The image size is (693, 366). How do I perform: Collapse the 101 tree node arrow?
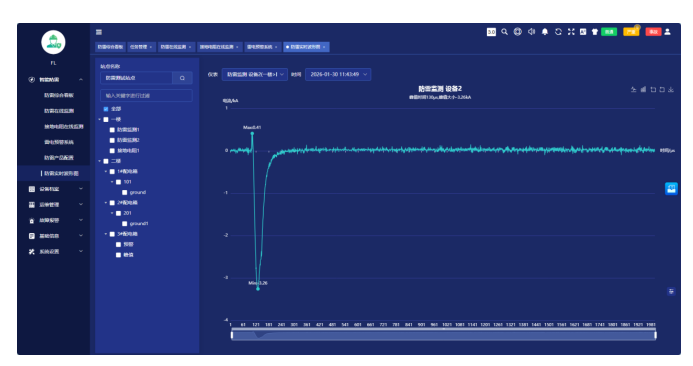coord(112,182)
